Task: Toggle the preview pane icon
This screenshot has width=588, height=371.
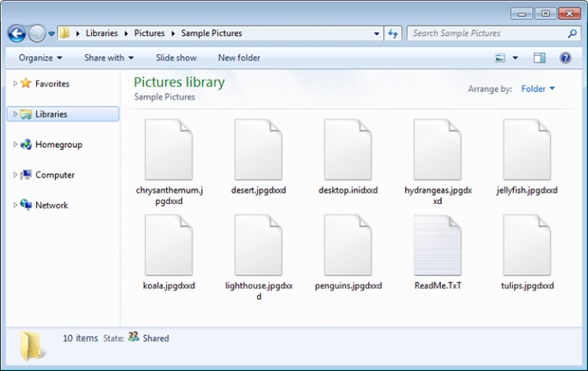Action: tap(539, 57)
